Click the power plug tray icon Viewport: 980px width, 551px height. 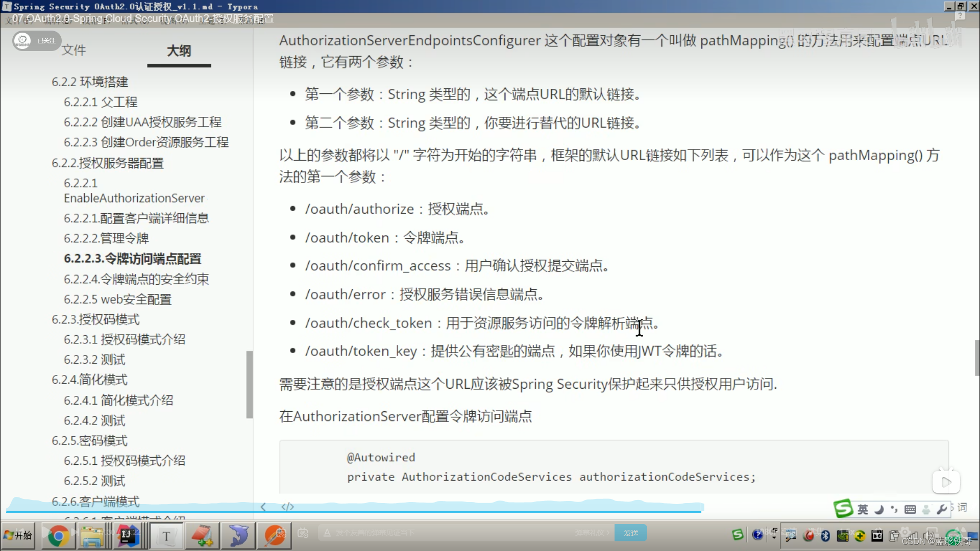[894, 536]
